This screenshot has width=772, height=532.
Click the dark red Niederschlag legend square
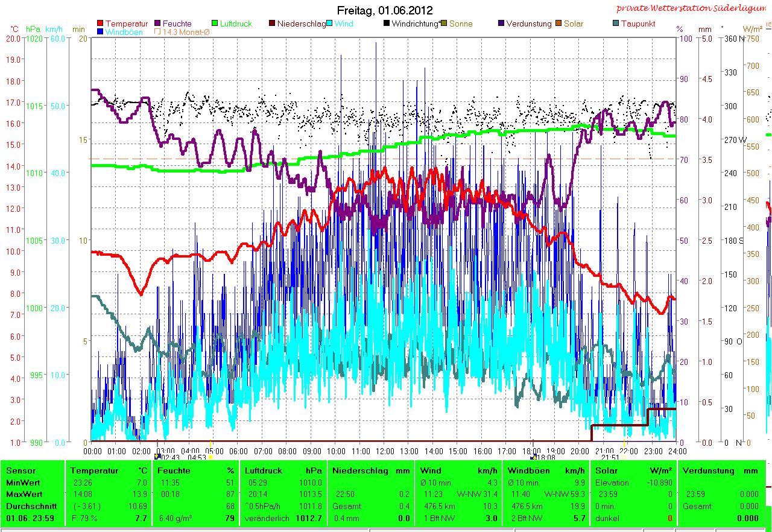pyautogui.click(x=272, y=24)
